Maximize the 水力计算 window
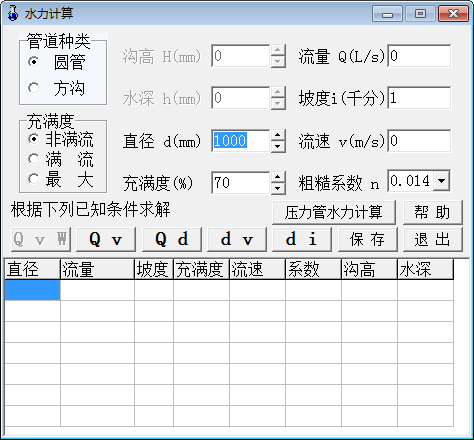The height and width of the screenshot is (440, 474). [x=420, y=14]
